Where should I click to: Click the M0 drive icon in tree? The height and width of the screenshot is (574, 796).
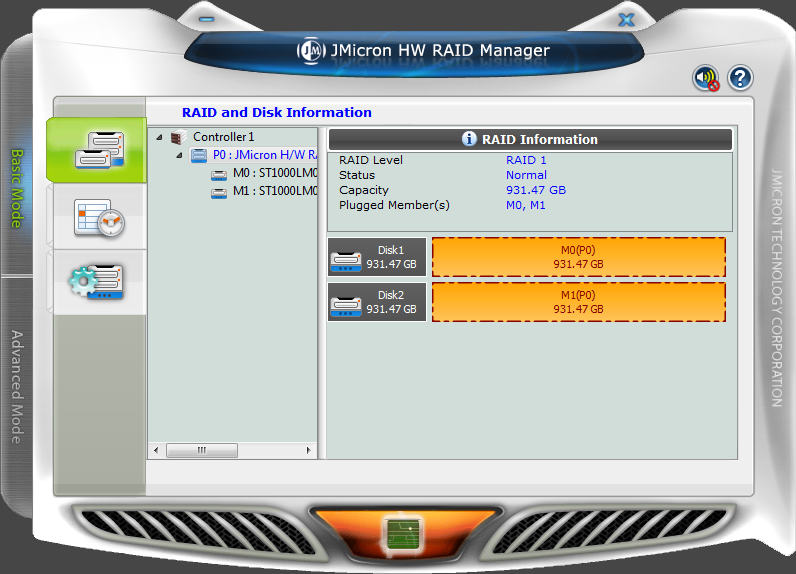(x=219, y=175)
